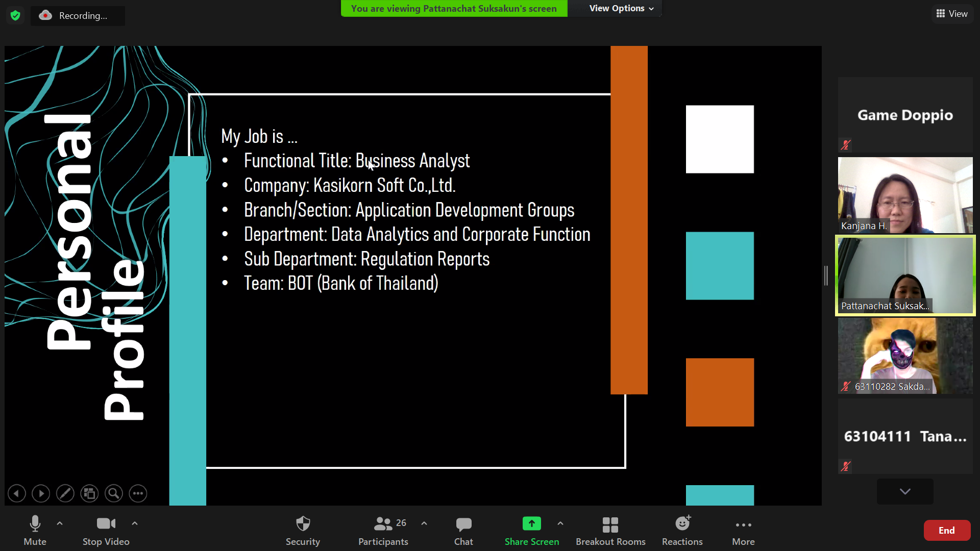The image size is (980, 551).
Task: Click the green encryption shield icon
Action: click(15, 15)
